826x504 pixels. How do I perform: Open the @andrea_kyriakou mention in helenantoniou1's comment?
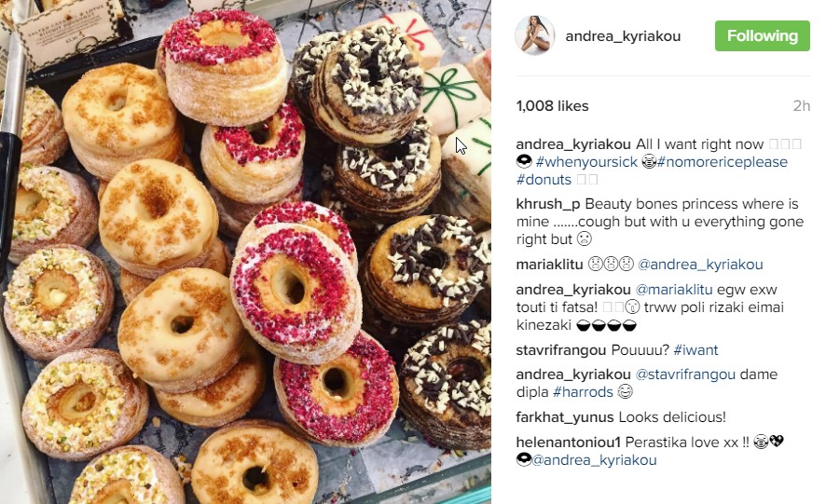[594, 460]
